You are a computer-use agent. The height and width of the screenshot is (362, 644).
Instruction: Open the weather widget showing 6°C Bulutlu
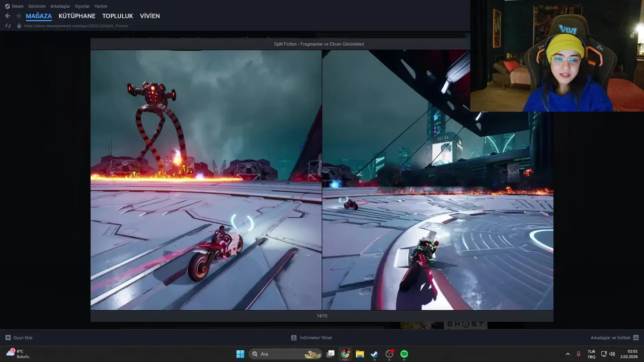click(x=18, y=354)
